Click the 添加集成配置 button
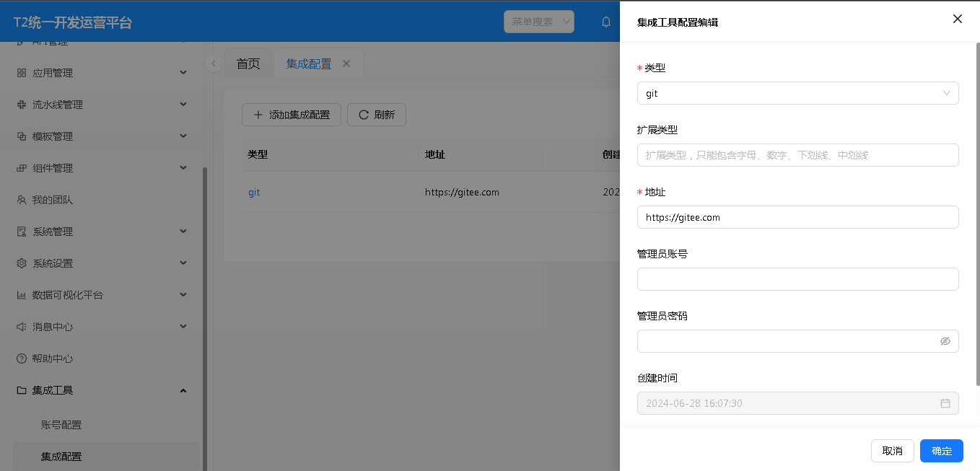Image resolution: width=980 pixels, height=471 pixels. [292, 115]
